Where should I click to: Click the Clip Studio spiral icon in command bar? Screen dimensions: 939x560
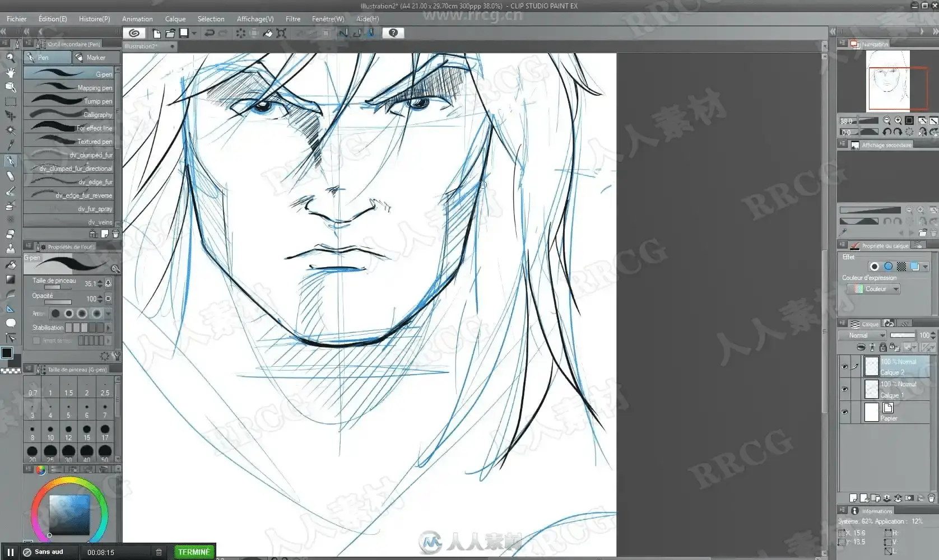134,33
